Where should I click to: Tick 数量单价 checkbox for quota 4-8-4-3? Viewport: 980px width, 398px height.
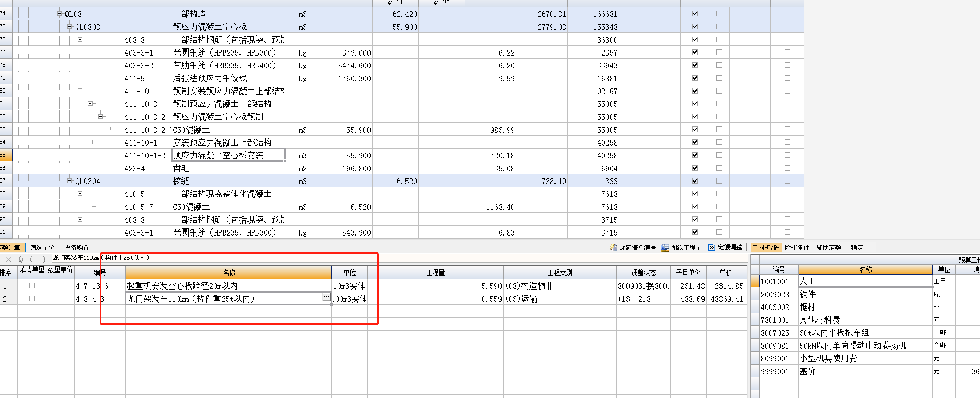(x=61, y=298)
